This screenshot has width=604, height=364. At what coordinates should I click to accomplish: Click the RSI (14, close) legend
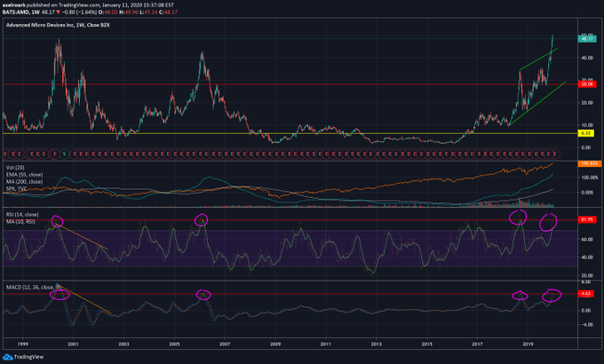click(x=22, y=215)
